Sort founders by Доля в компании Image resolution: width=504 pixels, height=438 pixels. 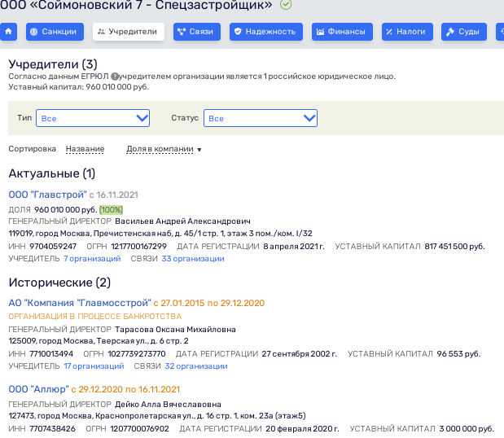[160, 149]
